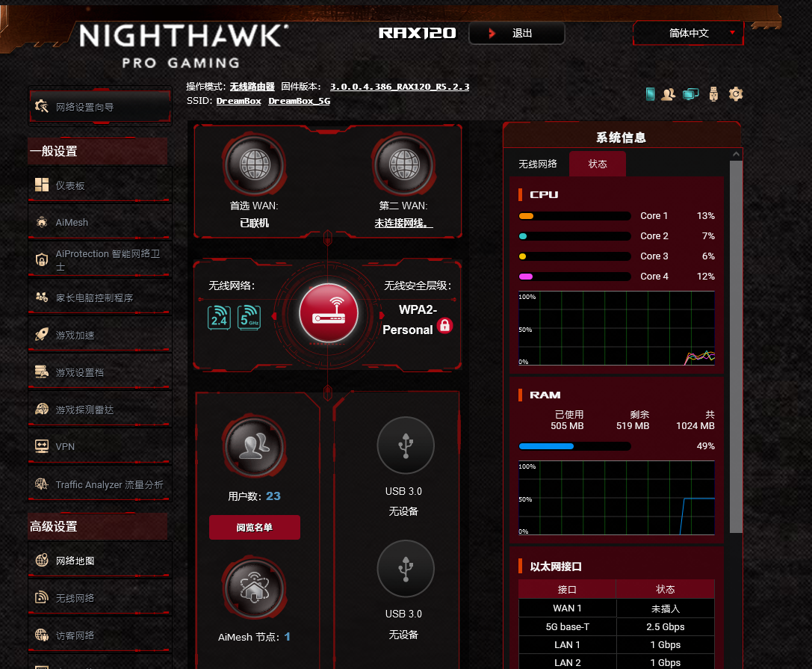Click the mobile app status icon

(651, 93)
